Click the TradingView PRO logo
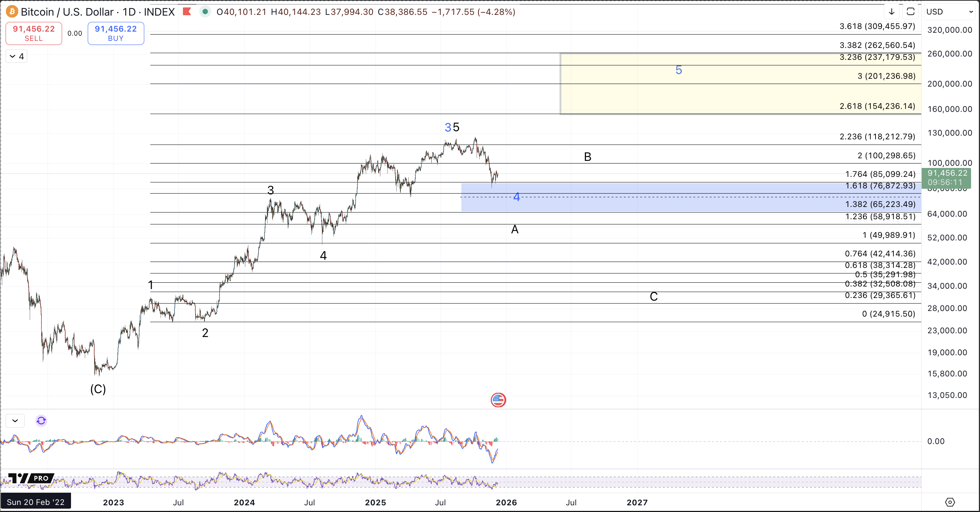Viewport: 980px width, 512px height. (x=30, y=478)
